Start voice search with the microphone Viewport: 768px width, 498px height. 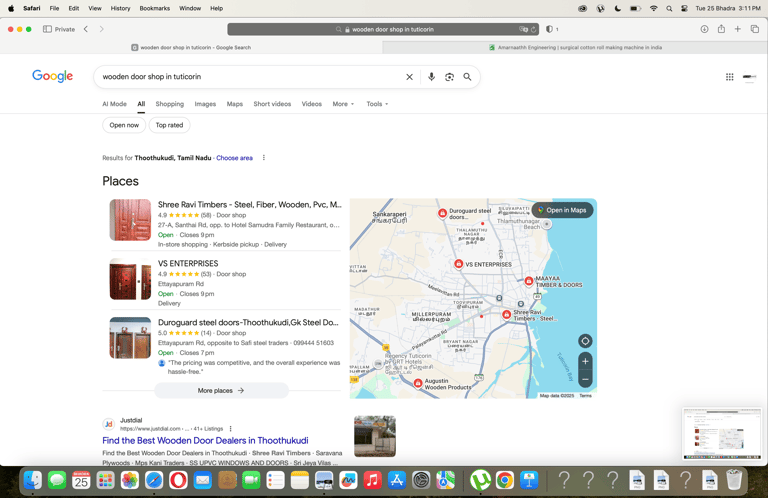(x=431, y=77)
